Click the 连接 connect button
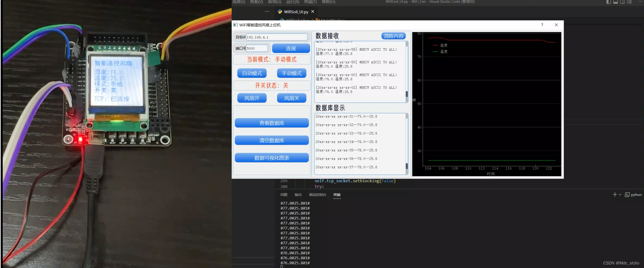 tap(291, 48)
